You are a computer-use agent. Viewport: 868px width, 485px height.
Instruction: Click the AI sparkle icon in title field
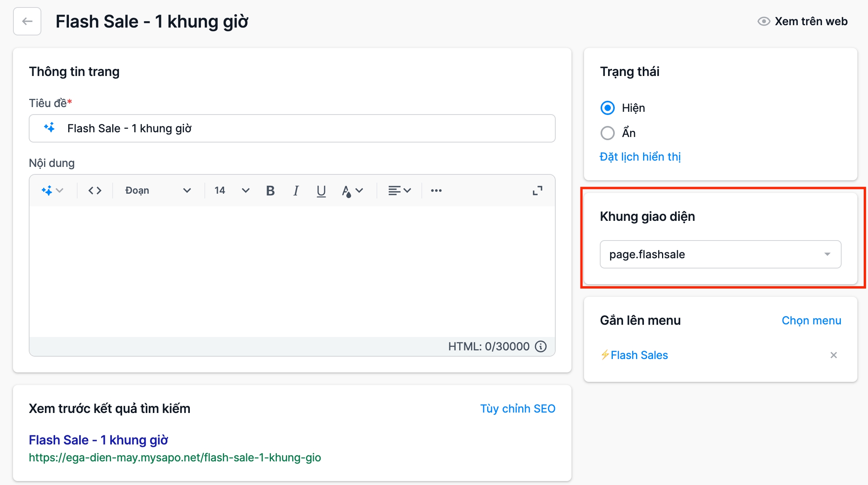(50, 128)
